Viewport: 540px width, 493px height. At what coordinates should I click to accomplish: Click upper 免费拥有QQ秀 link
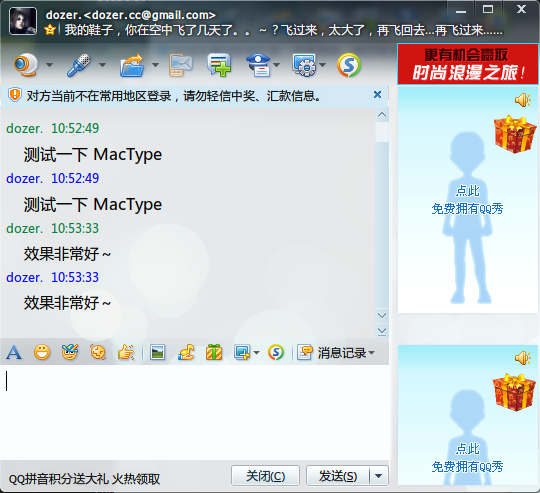467,209
